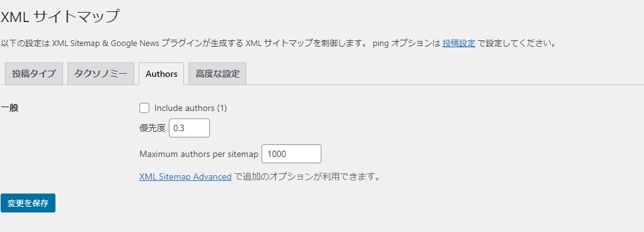
Task: Open the XML Sitemap Advanced link
Action: (185, 177)
